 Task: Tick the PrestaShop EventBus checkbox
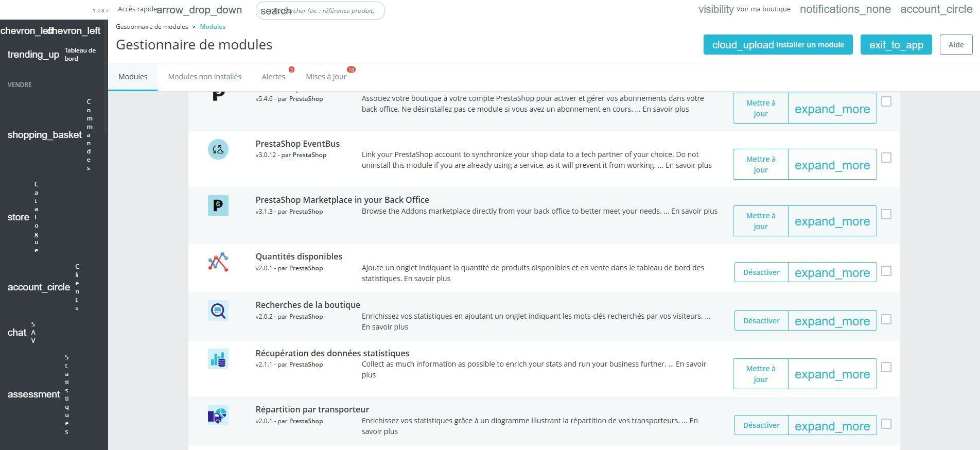pos(886,158)
